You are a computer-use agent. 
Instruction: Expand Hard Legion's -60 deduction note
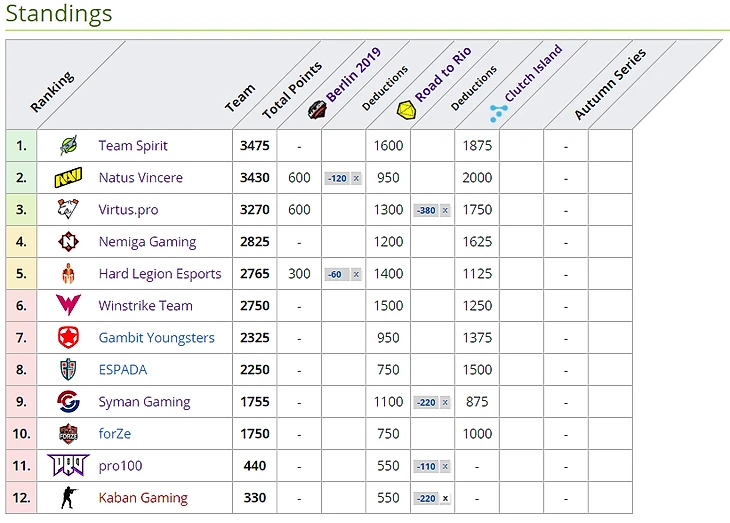pos(356,275)
